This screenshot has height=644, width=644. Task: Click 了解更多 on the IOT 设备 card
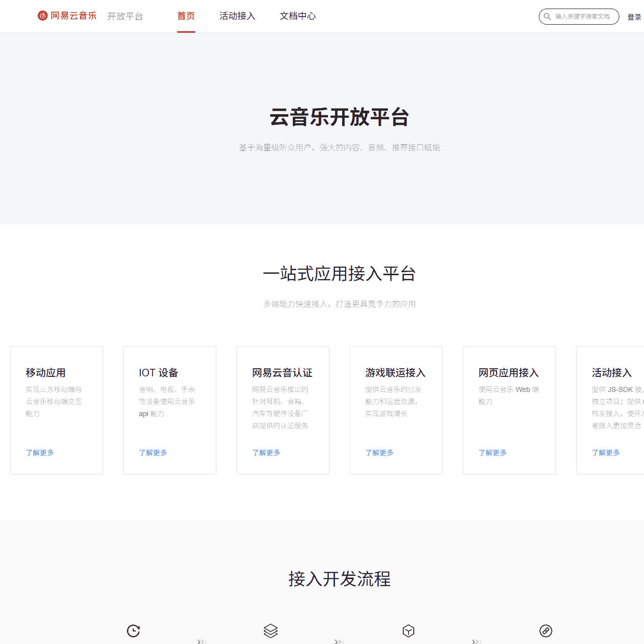tap(153, 452)
